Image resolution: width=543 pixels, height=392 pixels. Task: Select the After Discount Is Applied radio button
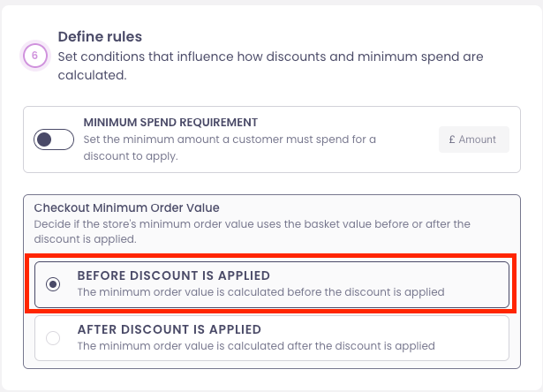click(53, 338)
